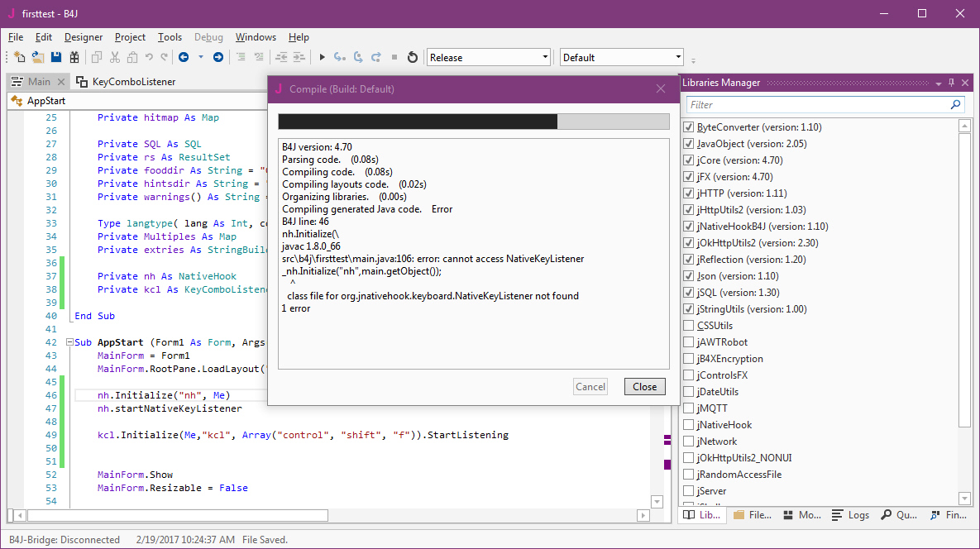Tick the jNetwork library checkbox
The height and width of the screenshot is (549, 980).
[689, 442]
